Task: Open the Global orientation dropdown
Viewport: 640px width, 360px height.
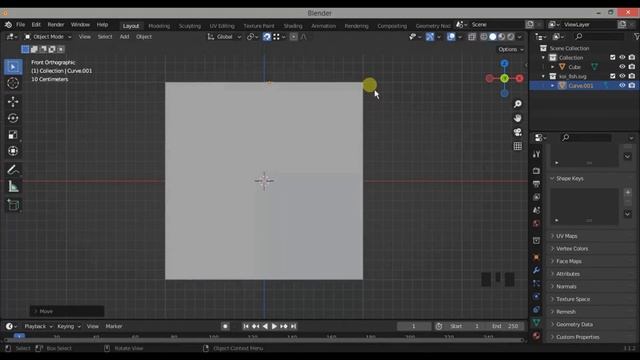Action: (224, 37)
